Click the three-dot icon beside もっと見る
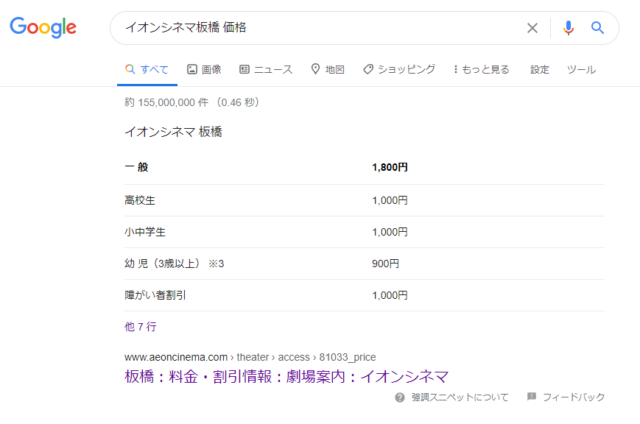The width and height of the screenshot is (640, 424). click(456, 69)
